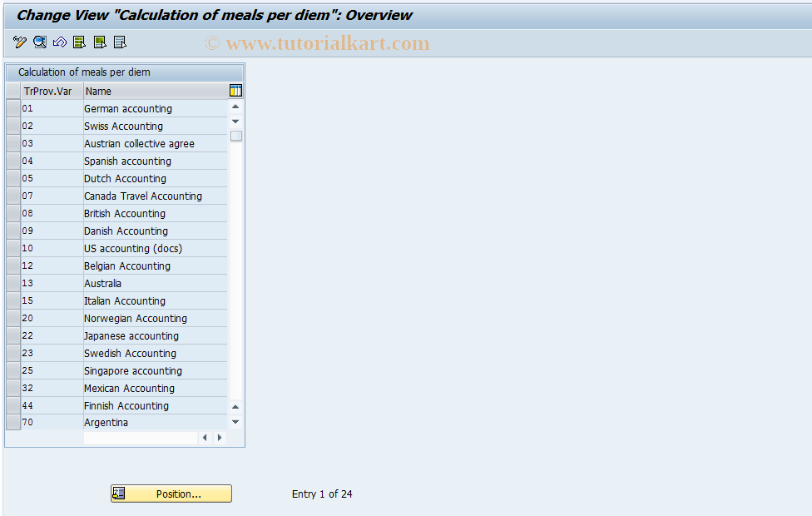The height and width of the screenshot is (516, 812).
Task: Select the row selector for German accounting
Action: pos(13,108)
